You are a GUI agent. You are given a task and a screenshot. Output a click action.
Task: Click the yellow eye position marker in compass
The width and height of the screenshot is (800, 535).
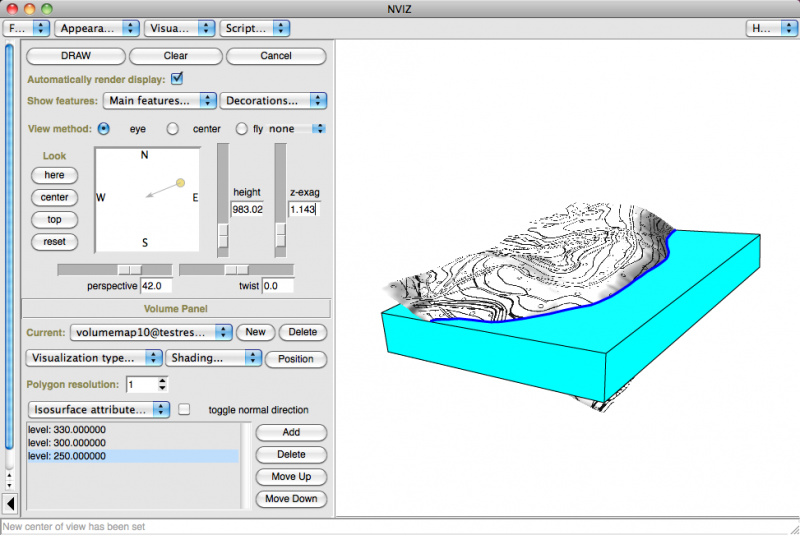pyautogui.click(x=180, y=183)
